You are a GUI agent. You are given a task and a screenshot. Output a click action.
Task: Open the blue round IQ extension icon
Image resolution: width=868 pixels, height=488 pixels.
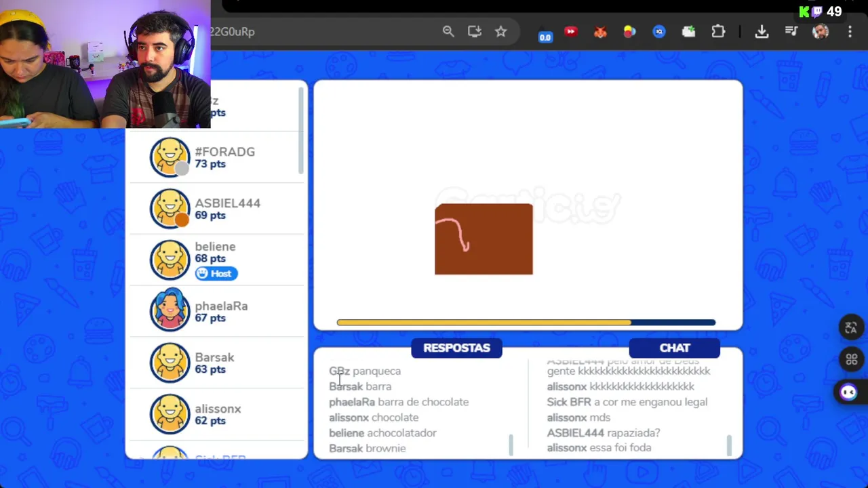tap(659, 31)
